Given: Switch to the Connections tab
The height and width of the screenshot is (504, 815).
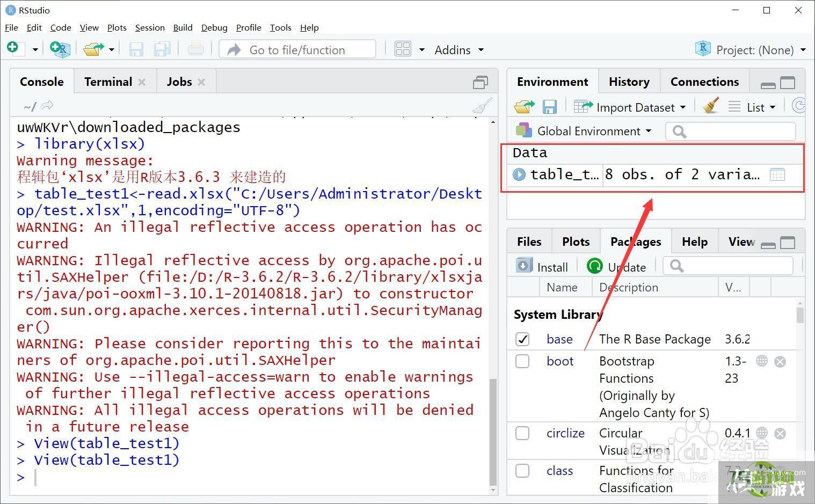Looking at the screenshot, I should (x=704, y=82).
